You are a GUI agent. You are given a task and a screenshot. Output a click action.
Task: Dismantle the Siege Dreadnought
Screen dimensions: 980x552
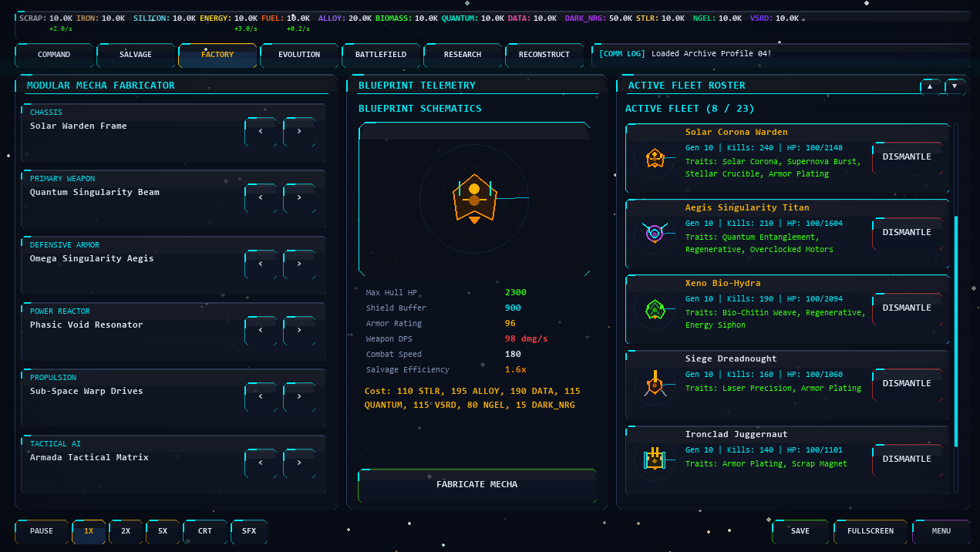coord(907,384)
